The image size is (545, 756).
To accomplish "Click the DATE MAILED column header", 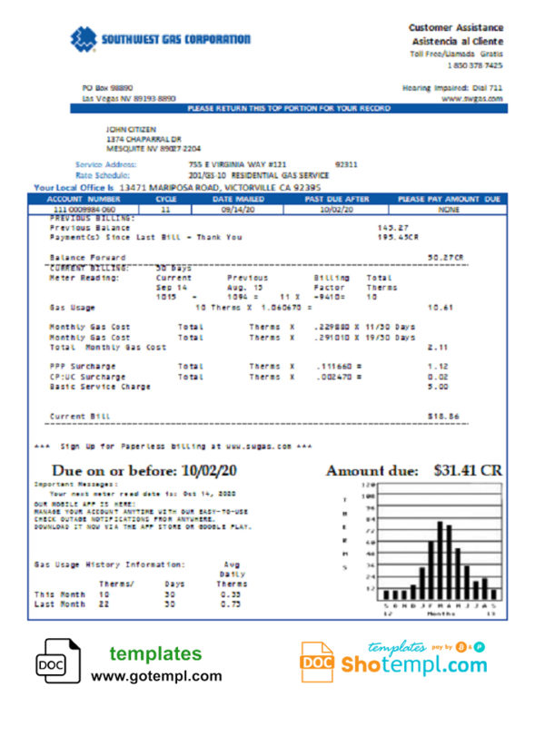I will coord(238,199).
